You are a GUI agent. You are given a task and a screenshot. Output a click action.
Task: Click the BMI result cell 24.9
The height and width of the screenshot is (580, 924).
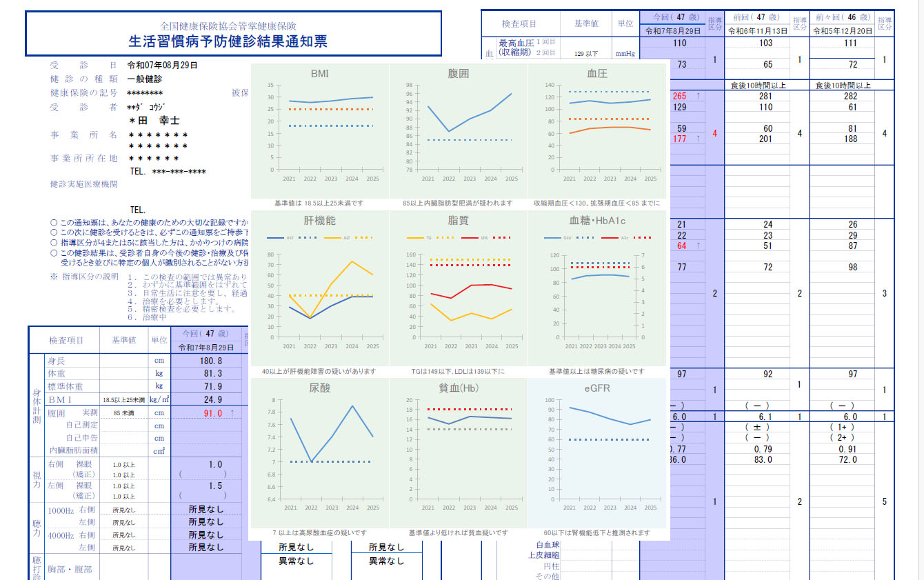pos(210,399)
